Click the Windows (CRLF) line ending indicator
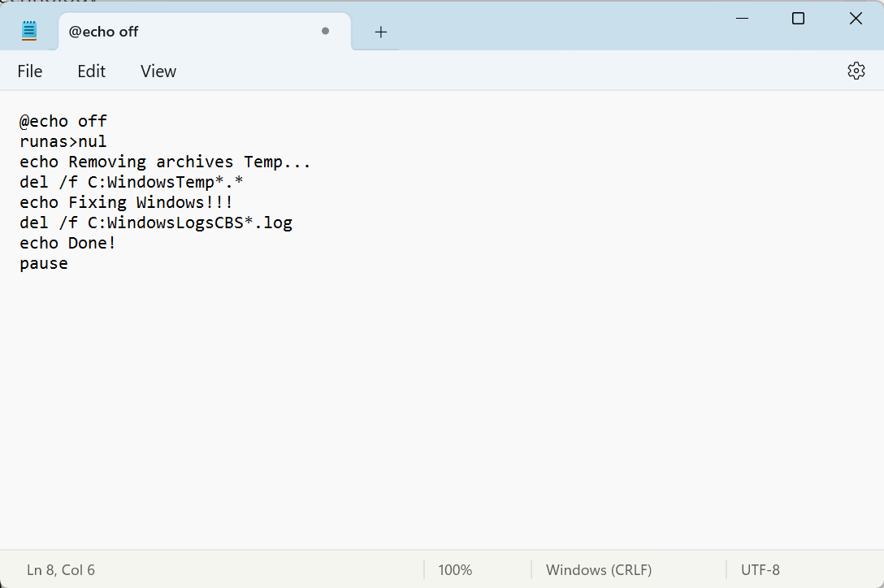 599,570
